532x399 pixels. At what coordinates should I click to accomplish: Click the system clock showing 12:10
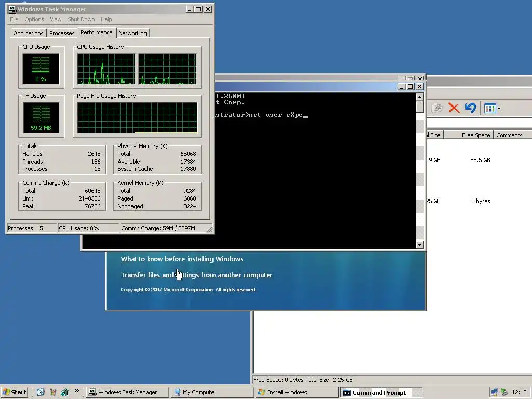pos(519,392)
